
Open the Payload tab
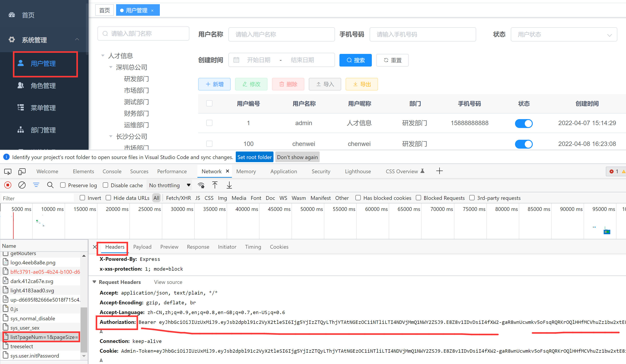[142, 247]
